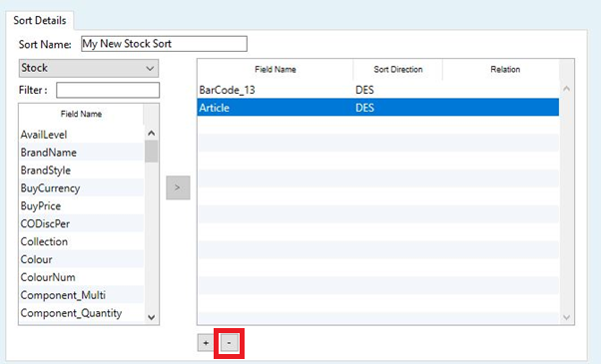Click the left field list scrollbar thumb
This screenshot has width=601, height=364.
(152, 152)
